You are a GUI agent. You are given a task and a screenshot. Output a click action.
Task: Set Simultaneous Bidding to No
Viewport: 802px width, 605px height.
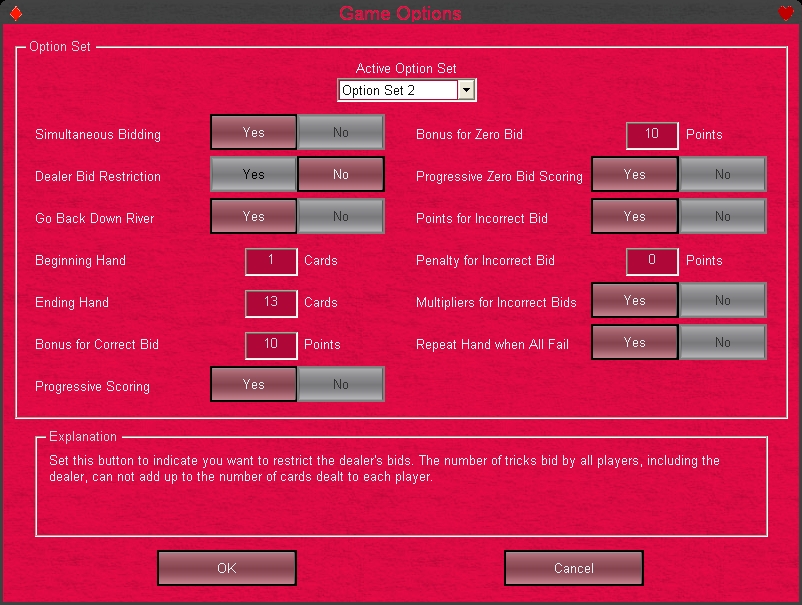click(x=341, y=132)
